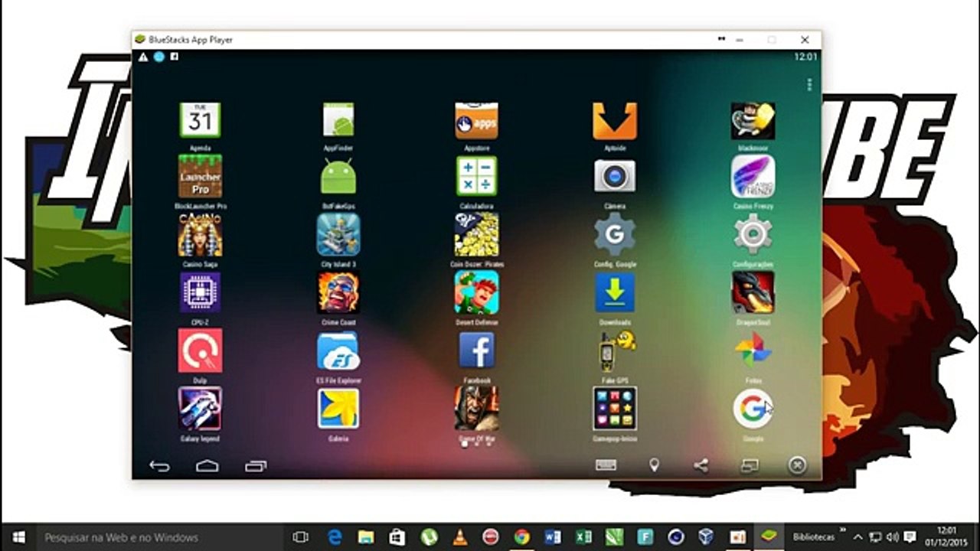Click the BlueStacks close circle icon
980x551 pixels.
[797, 465]
